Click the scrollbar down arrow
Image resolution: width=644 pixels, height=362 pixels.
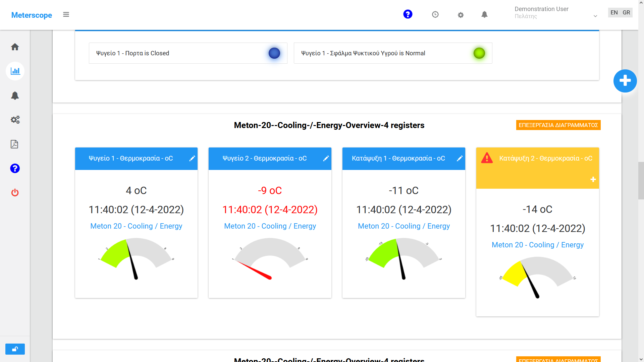[641, 359]
